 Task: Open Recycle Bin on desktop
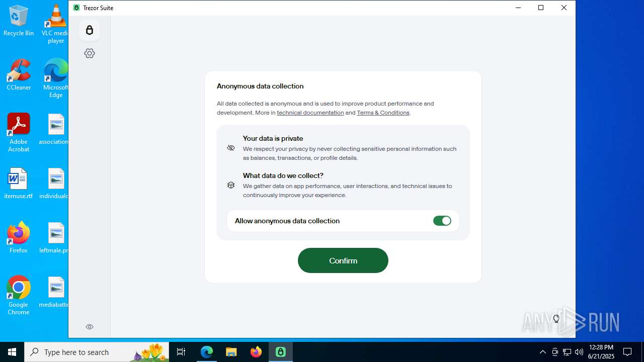(19, 21)
